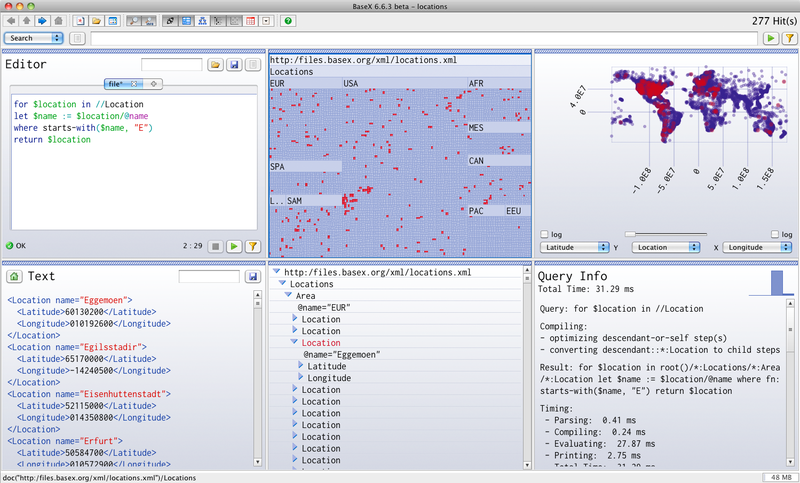Click the filter funnel icon in Editor
This screenshot has width=800, height=483.
pos(253,245)
